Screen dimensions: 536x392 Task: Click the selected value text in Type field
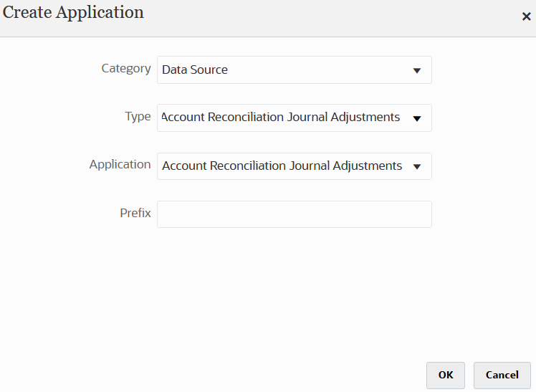pyautogui.click(x=281, y=118)
